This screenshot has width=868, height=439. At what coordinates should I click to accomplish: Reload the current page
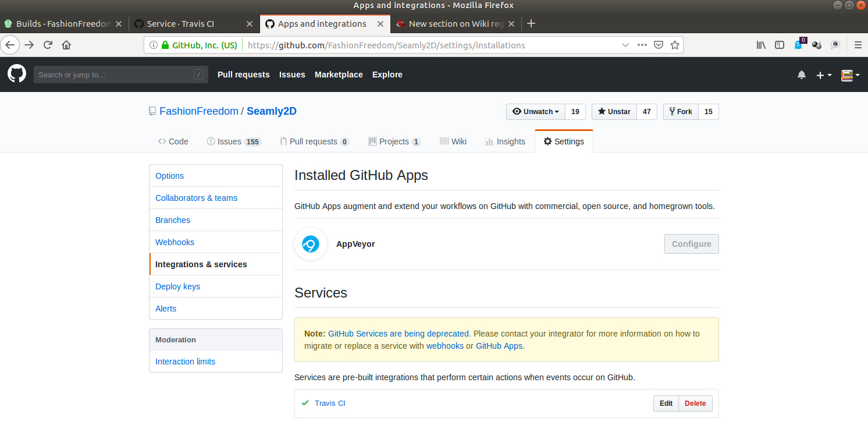coord(48,45)
